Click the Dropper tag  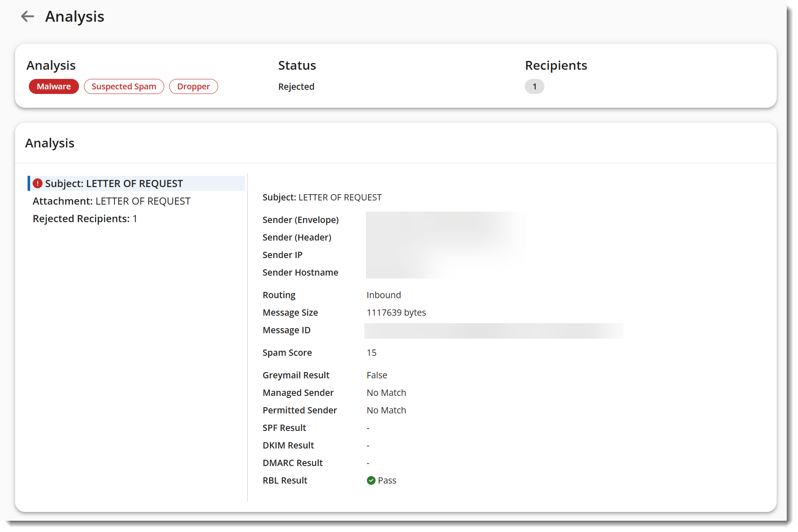[193, 86]
